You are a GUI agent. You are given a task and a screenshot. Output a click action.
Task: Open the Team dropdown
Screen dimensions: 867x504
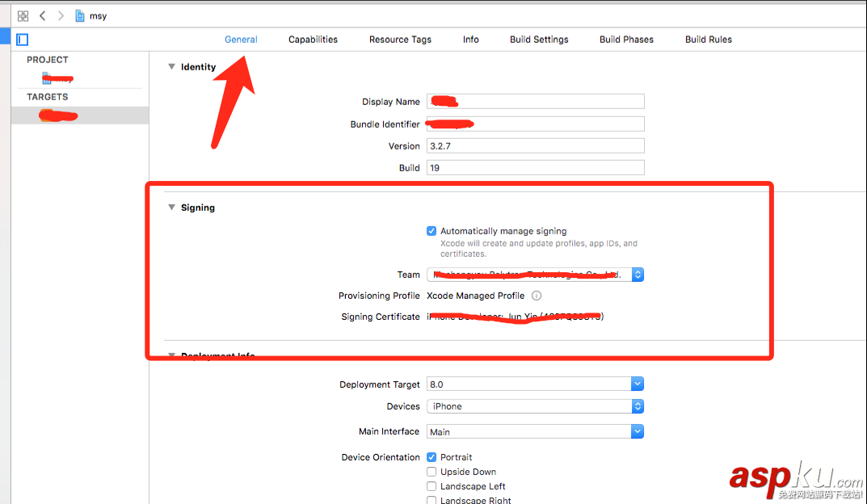[535, 275]
